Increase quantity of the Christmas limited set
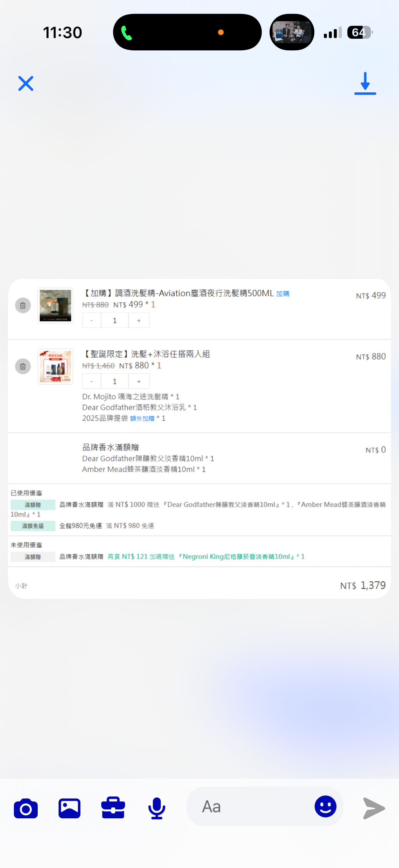Screen dimensions: 399x868 pos(139,381)
